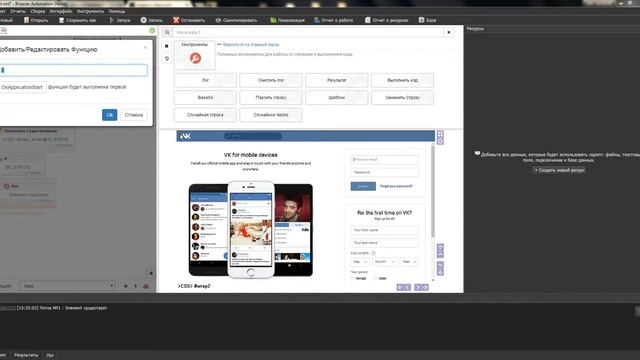Select the Female gender radio button
Screen dimensions: 640x360
point(353,278)
